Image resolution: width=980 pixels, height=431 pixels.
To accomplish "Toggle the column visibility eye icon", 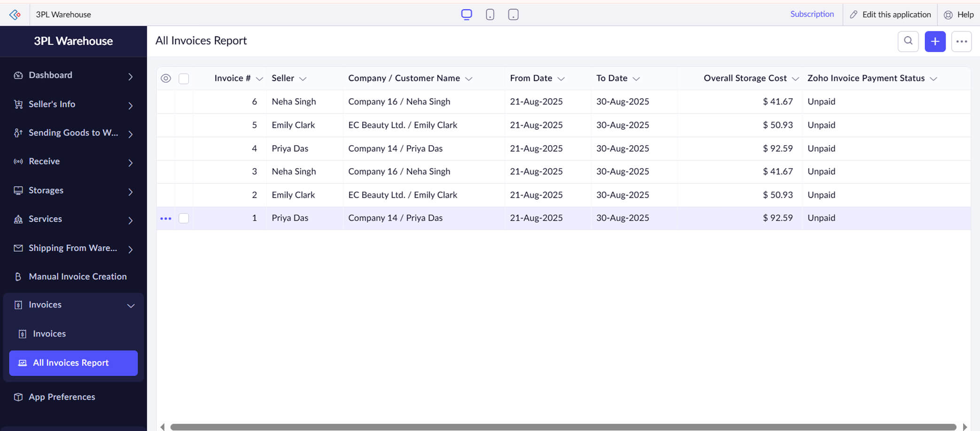I will 166,78.
